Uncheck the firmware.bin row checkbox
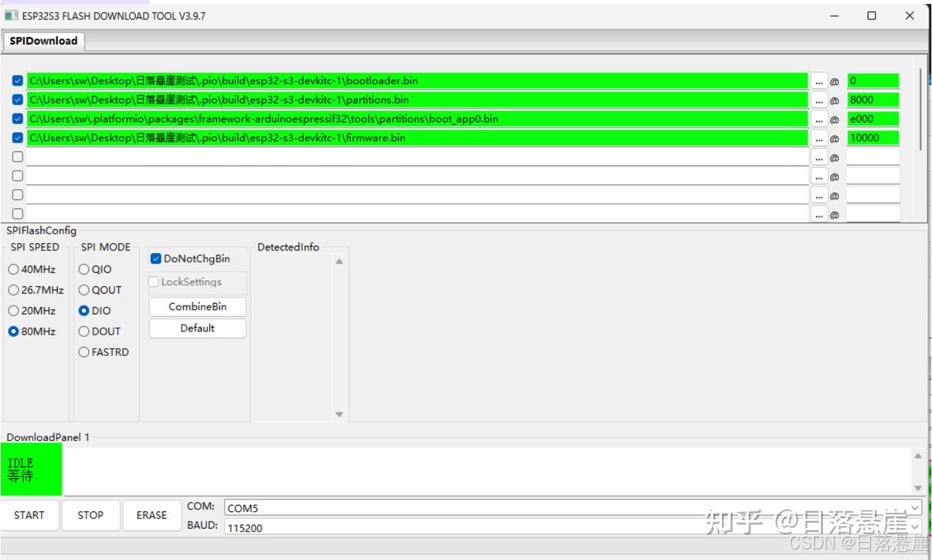The image size is (932, 560). click(x=17, y=138)
